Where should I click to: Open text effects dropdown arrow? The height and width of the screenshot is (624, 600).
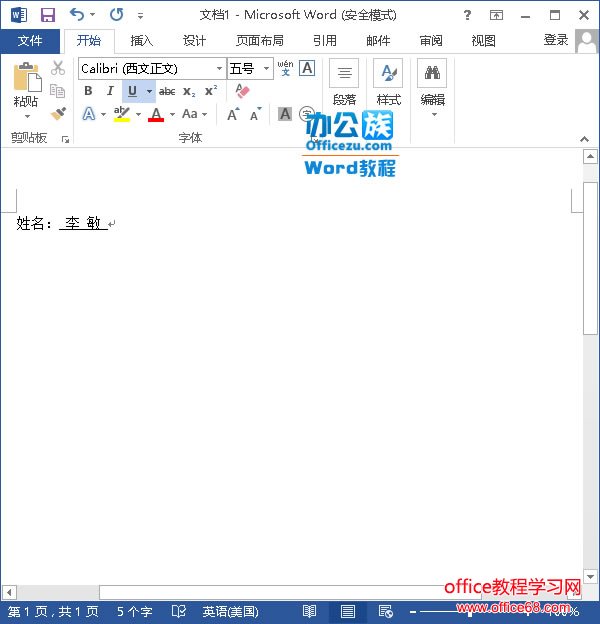[103, 115]
